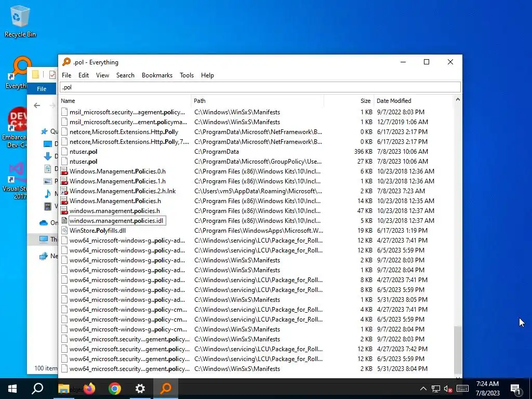
Task: Click icon of Windows.Management.Policies.0.h
Action: (x=64, y=171)
